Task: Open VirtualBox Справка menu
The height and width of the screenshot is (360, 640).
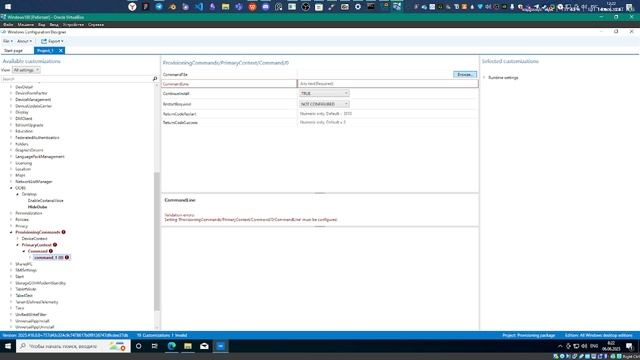Action: [96, 24]
